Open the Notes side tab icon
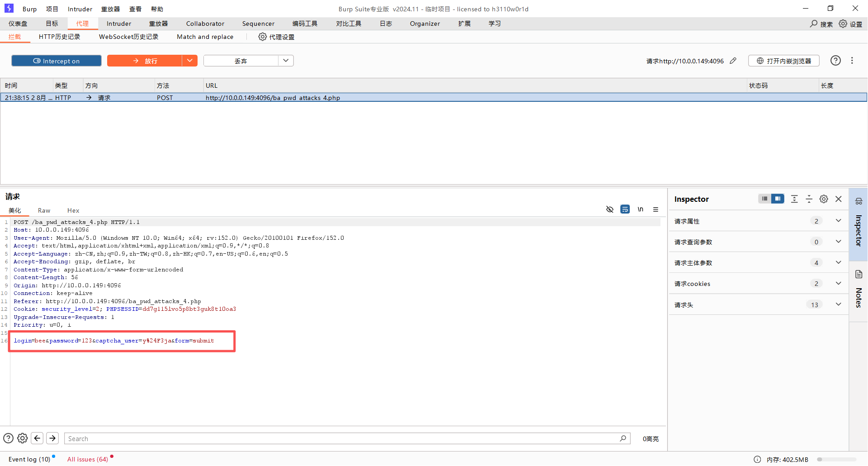 tap(859, 274)
